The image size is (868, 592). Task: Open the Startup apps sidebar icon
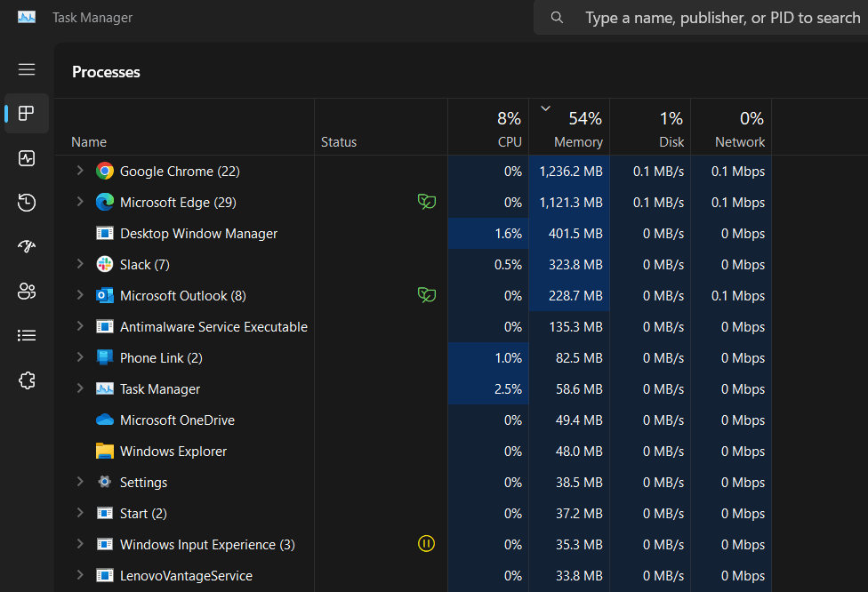(x=27, y=246)
